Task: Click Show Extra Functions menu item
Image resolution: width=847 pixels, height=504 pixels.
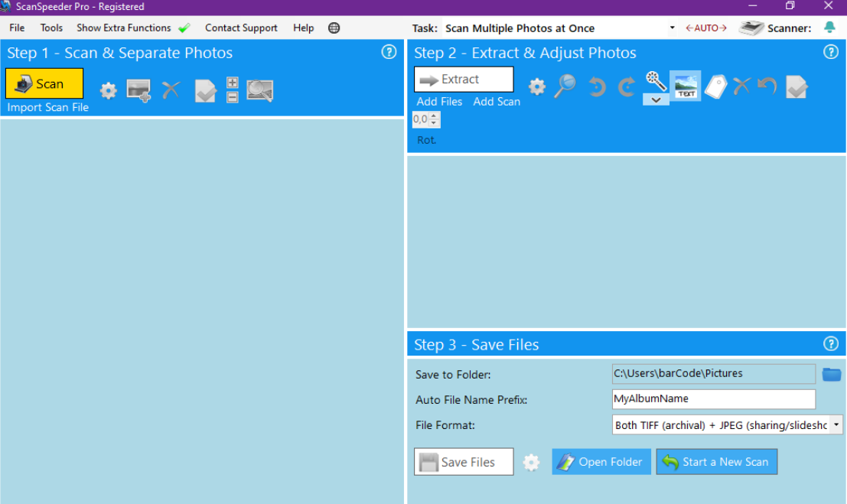Action: (x=124, y=28)
